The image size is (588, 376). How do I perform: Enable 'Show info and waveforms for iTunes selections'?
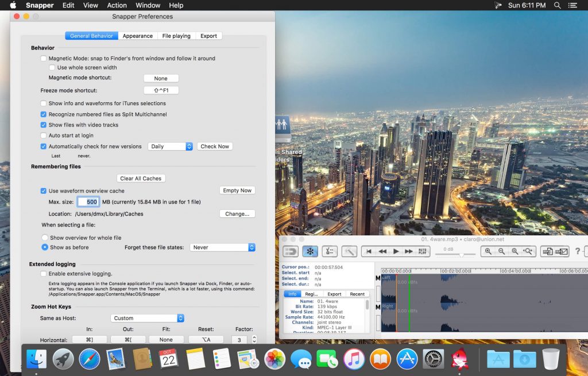click(43, 103)
